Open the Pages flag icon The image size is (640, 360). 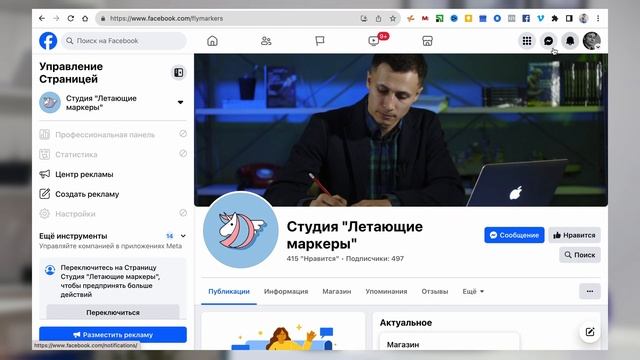coord(320,41)
